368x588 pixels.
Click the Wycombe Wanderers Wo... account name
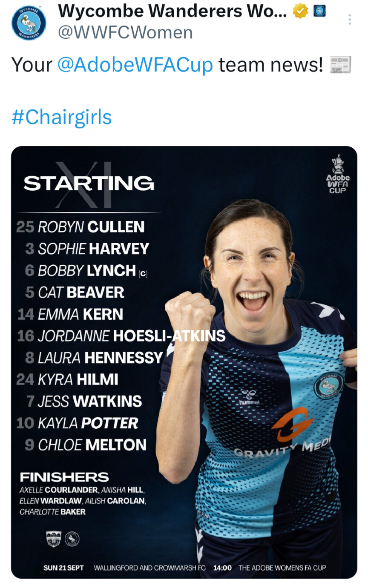click(172, 11)
